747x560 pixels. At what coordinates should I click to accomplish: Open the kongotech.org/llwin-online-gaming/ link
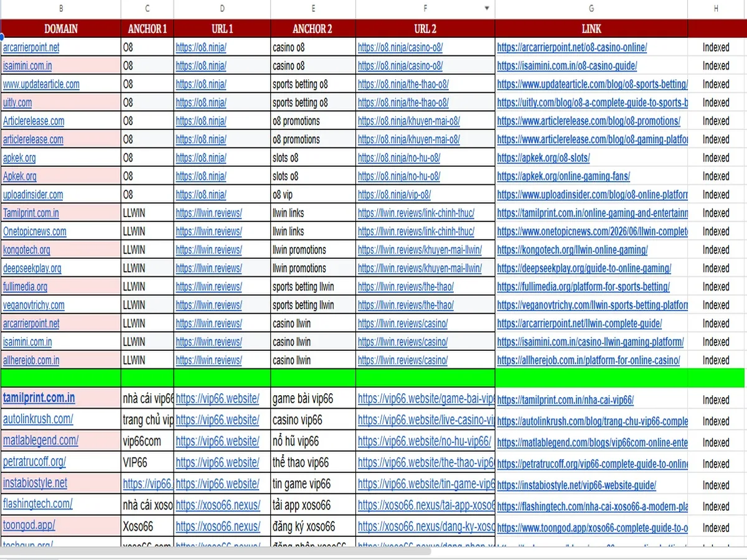tap(572, 250)
